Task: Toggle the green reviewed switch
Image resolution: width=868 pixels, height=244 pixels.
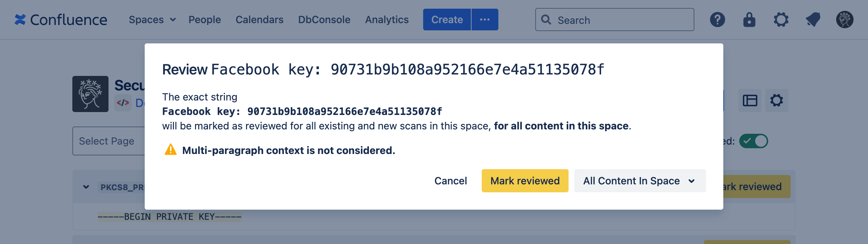Action: click(x=753, y=141)
